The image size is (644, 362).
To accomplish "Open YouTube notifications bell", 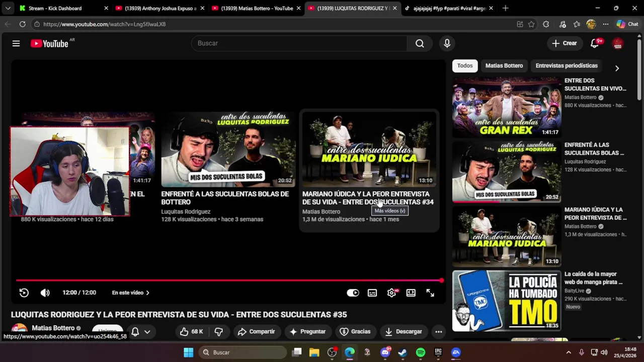I will [595, 44].
